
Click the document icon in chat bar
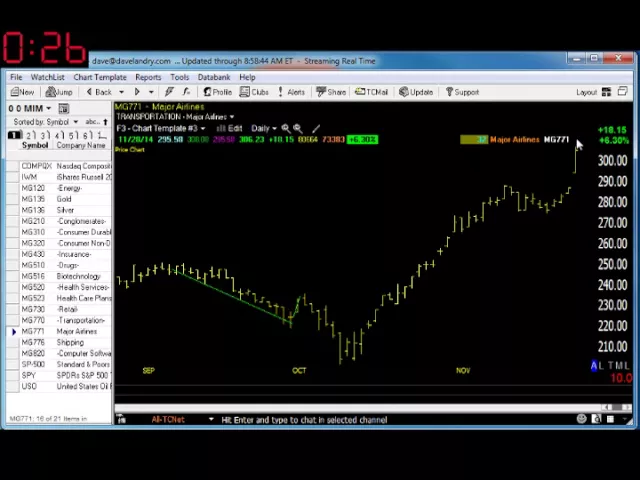tap(596, 419)
